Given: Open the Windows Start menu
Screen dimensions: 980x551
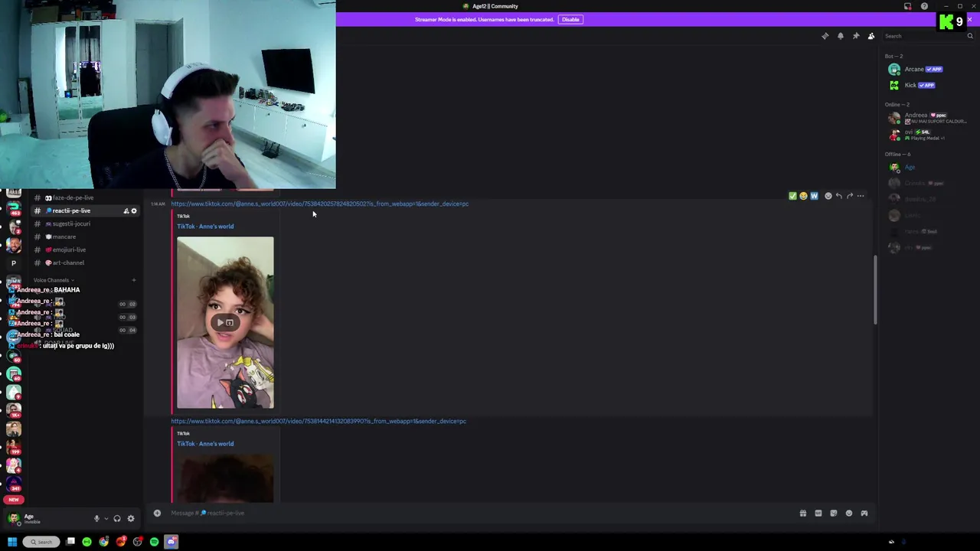Looking at the screenshot, I should (12, 542).
